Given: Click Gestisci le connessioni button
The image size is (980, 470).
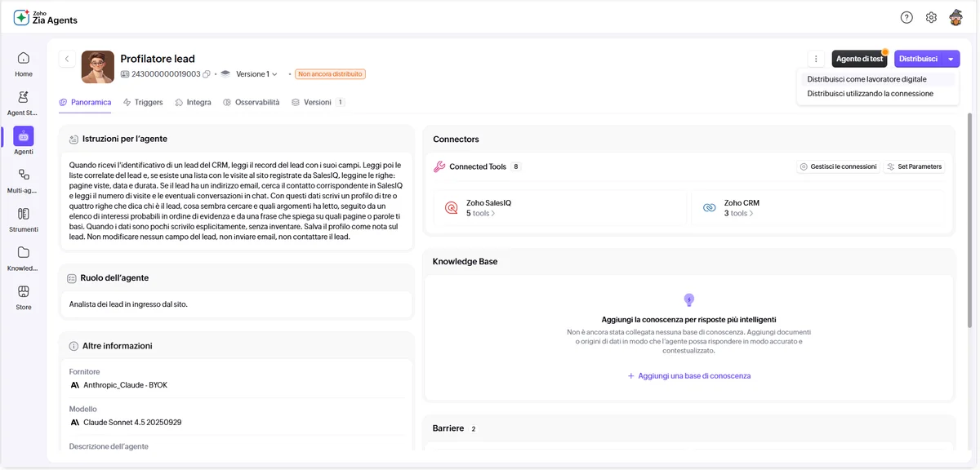Looking at the screenshot, I should tap(838, 166).
